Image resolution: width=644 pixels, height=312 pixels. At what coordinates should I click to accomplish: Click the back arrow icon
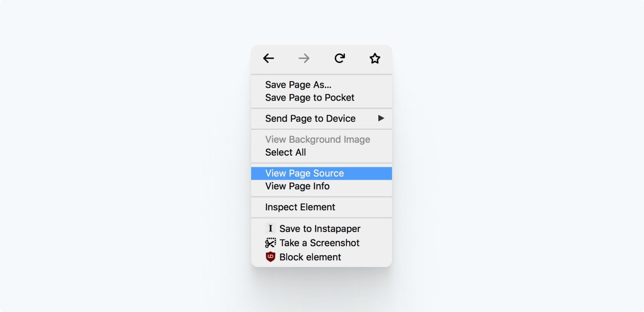click(268, 58)
